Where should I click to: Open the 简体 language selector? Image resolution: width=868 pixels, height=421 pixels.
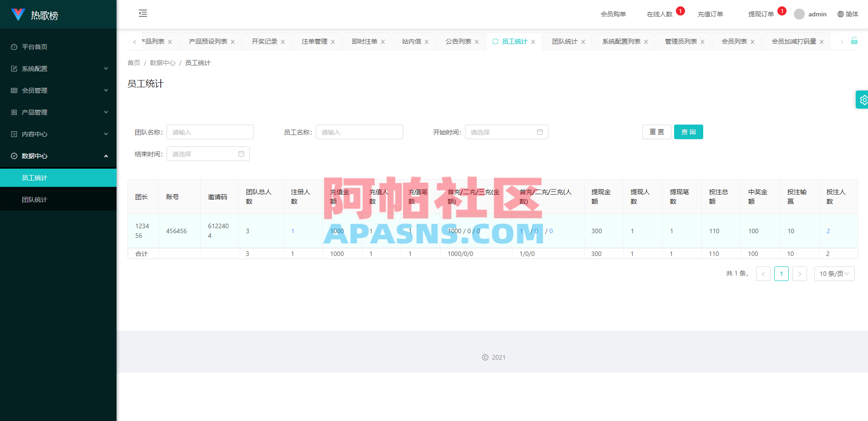pyautogui.click(x=848, y=14)
